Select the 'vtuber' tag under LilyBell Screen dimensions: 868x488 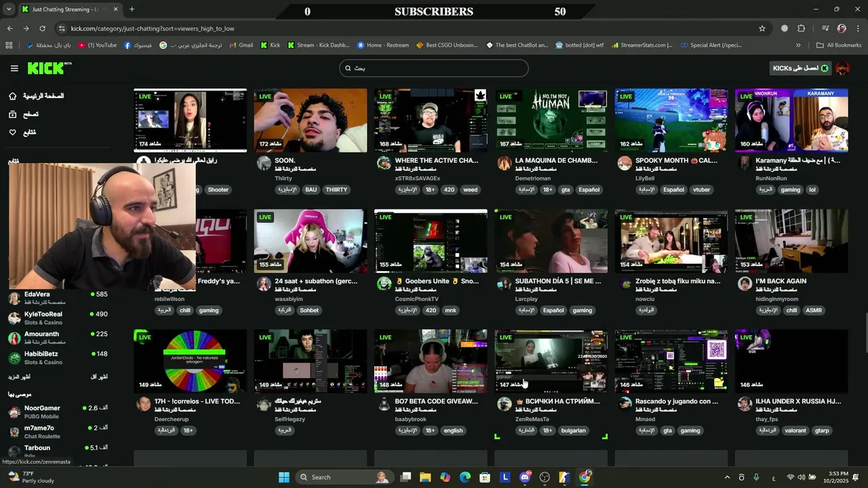(701, 190)
